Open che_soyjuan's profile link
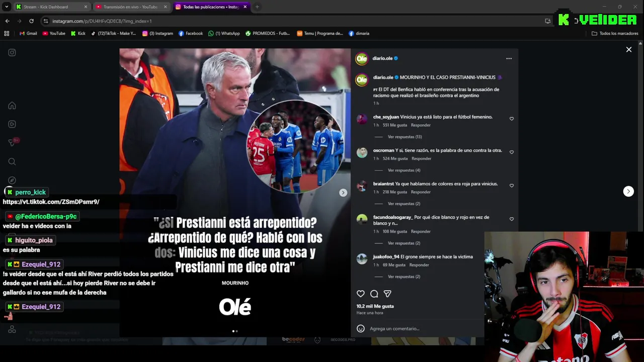The width and height of the screenshot is (644, 362). coord(386,117)
